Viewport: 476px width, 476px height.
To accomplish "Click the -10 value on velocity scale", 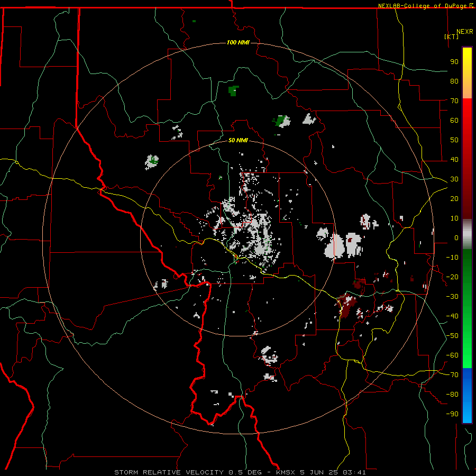I will (452, 258).
